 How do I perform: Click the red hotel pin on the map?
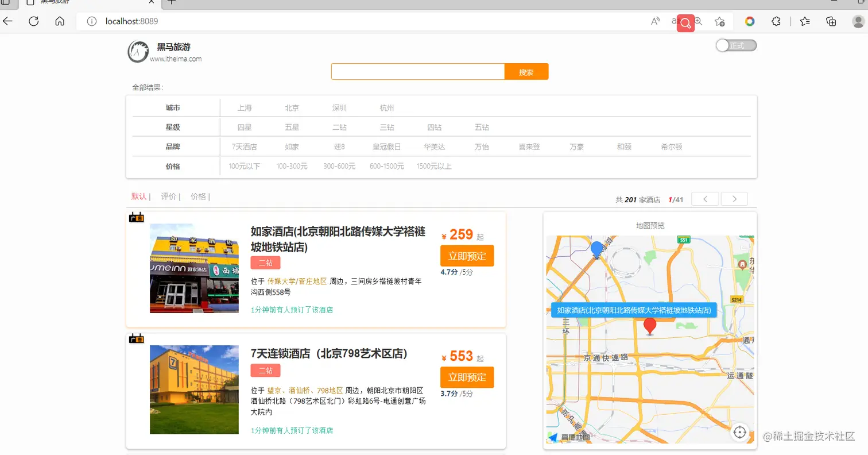point(650,326)
